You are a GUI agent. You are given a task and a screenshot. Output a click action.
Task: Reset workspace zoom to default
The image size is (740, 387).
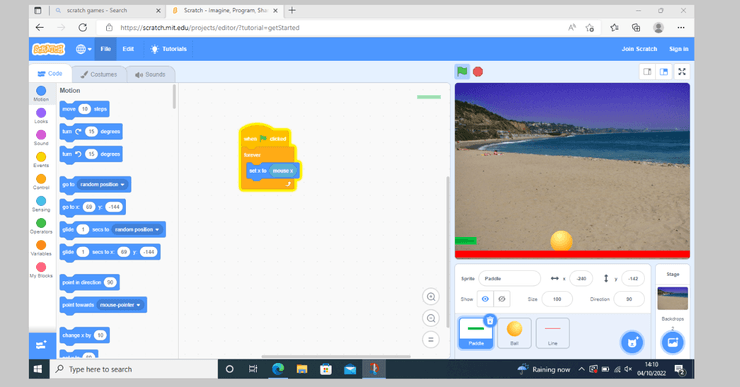tap(431, 339)
